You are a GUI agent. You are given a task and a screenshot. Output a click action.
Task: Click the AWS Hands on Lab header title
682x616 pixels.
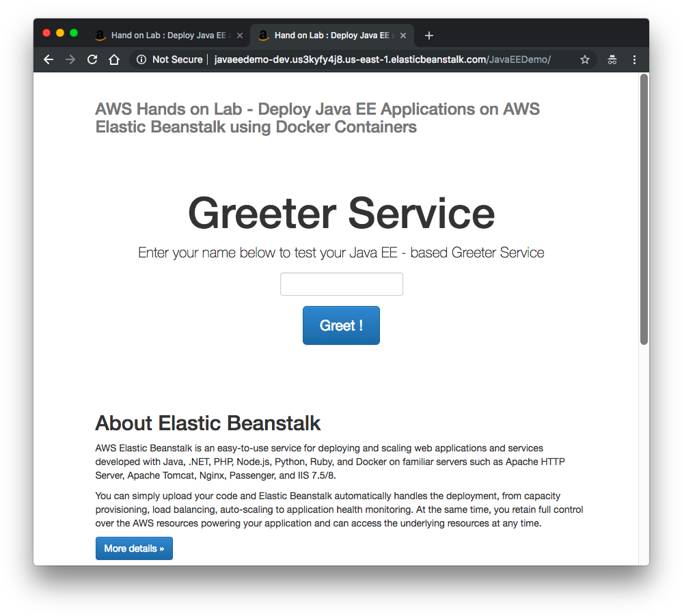coord(318,118)
